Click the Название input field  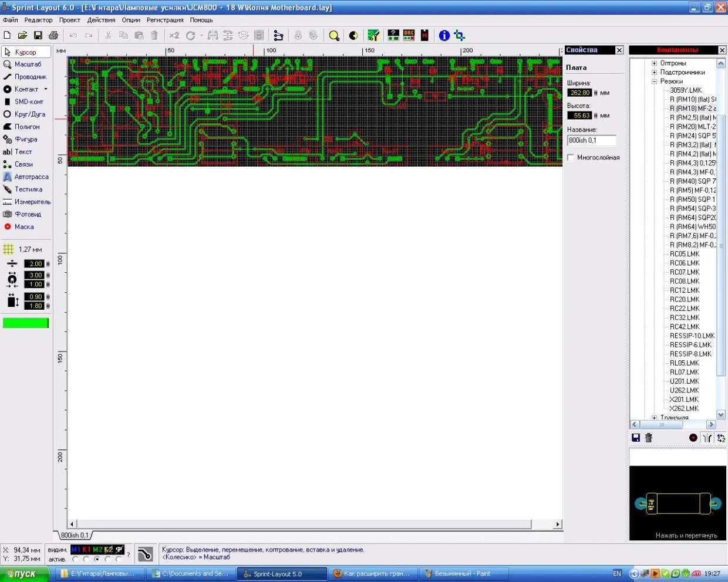(592, 140)
